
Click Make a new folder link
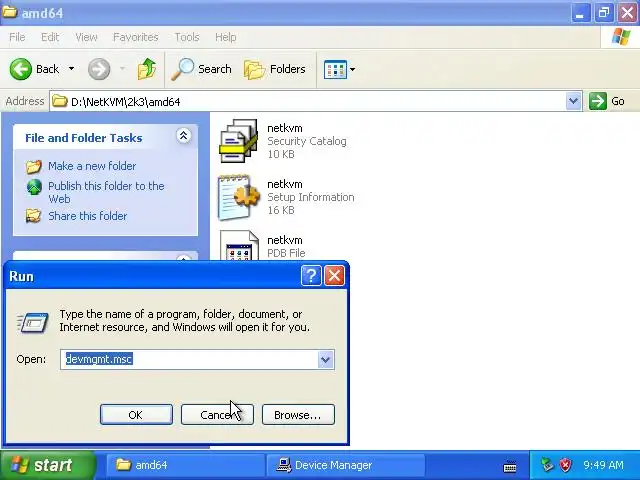92,166
